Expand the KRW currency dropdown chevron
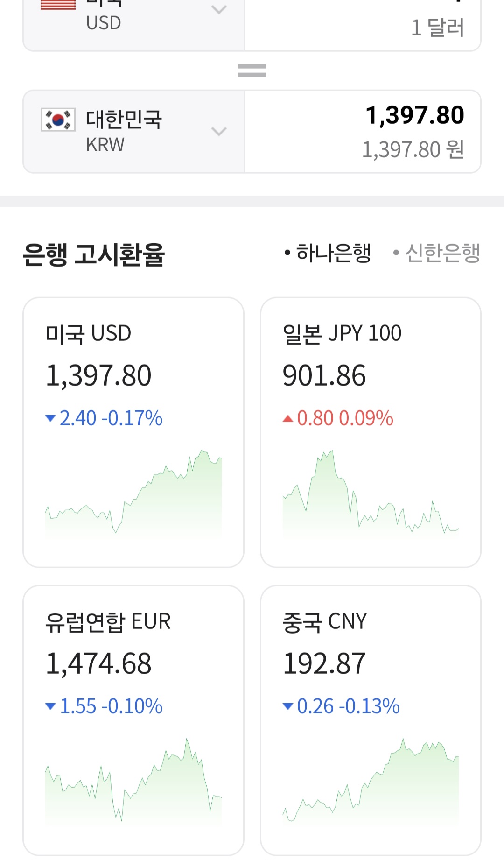 219,131
